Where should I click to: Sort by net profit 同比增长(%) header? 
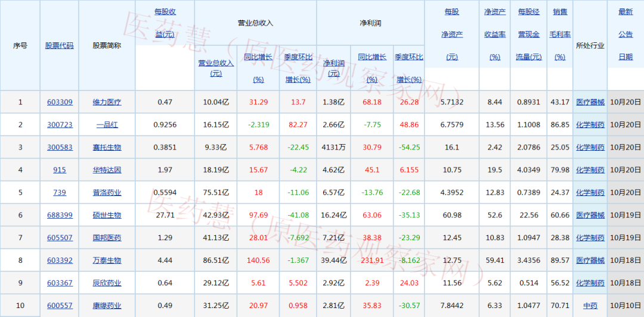(371, 68)
